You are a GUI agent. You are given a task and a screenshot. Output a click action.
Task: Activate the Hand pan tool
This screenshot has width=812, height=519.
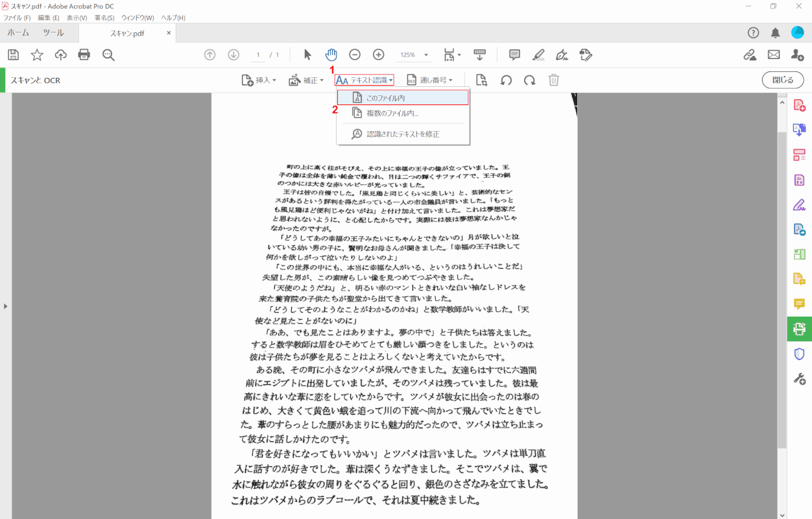[331, 55]
